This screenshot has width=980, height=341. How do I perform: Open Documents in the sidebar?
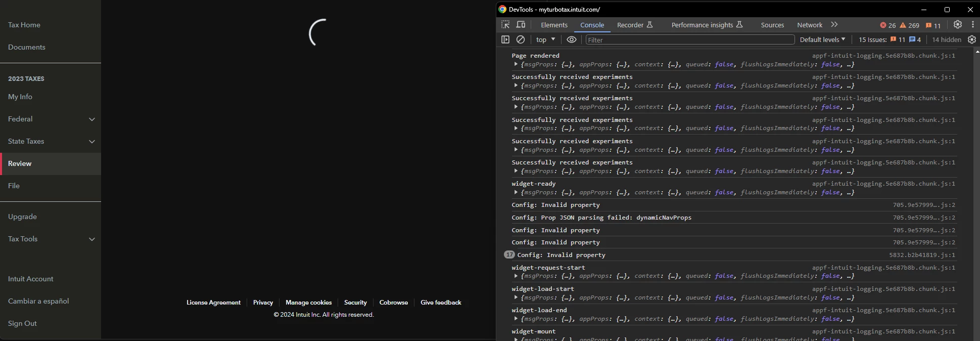pyautogui.click(x=27, y=47)
